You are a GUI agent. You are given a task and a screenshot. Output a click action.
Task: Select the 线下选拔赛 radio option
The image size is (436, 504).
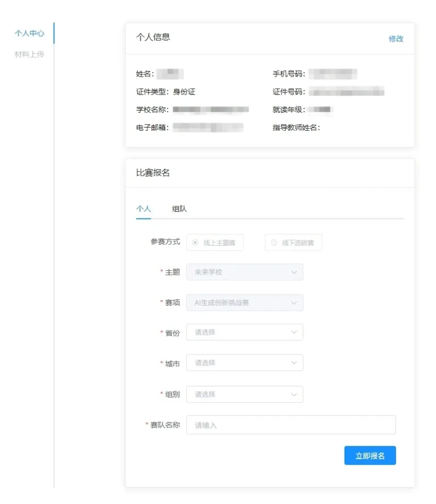(x=274, y=242)
